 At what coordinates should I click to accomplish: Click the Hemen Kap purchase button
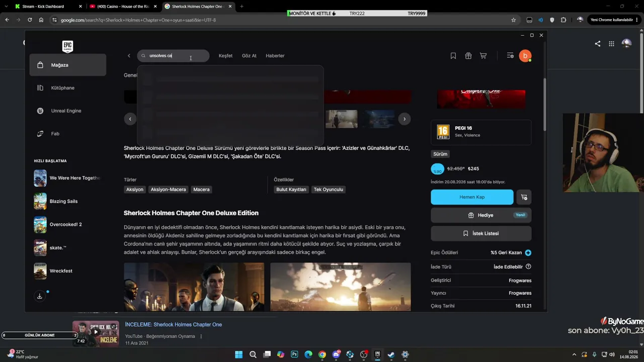coord(472,197)
